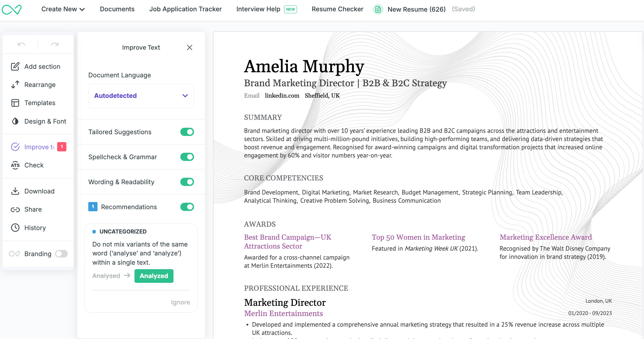
Task: Go to the Documents tab
Action: [x=117, y=9]
